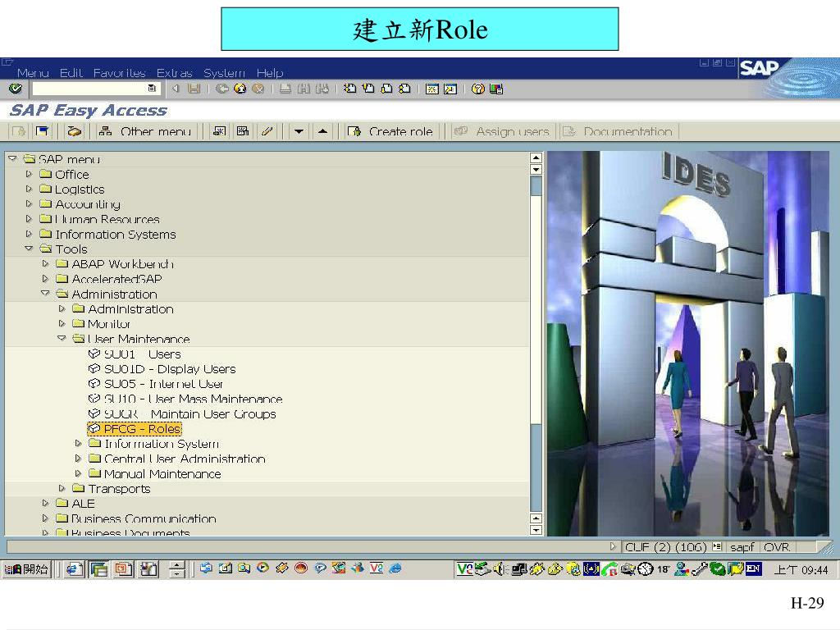Open the System menu
Viewport: 840px width, 630px height.
[x=224, y=72]
